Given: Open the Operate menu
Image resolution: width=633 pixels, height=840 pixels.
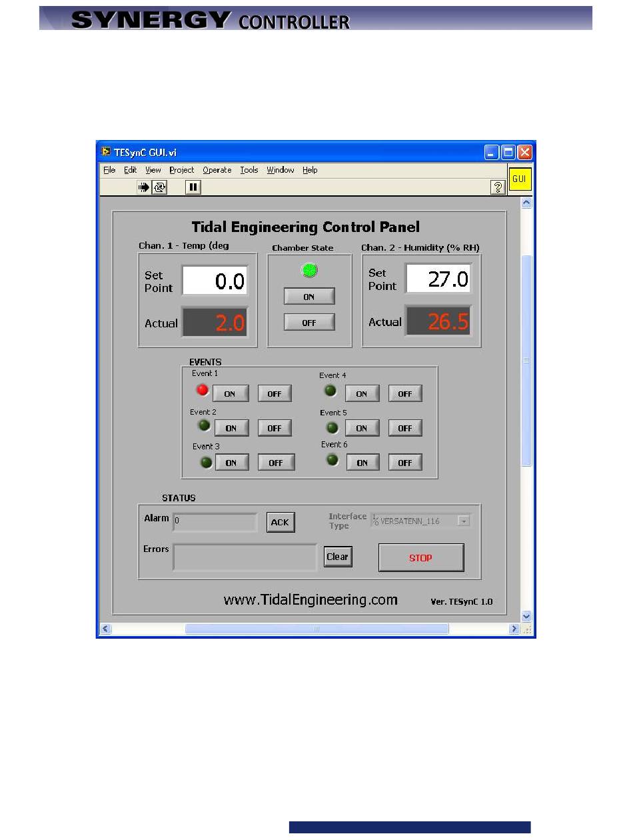Looking at the screenshot, I should (217, 171).
